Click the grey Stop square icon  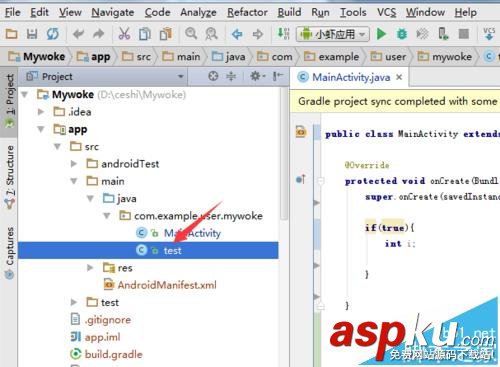(464, 34)
